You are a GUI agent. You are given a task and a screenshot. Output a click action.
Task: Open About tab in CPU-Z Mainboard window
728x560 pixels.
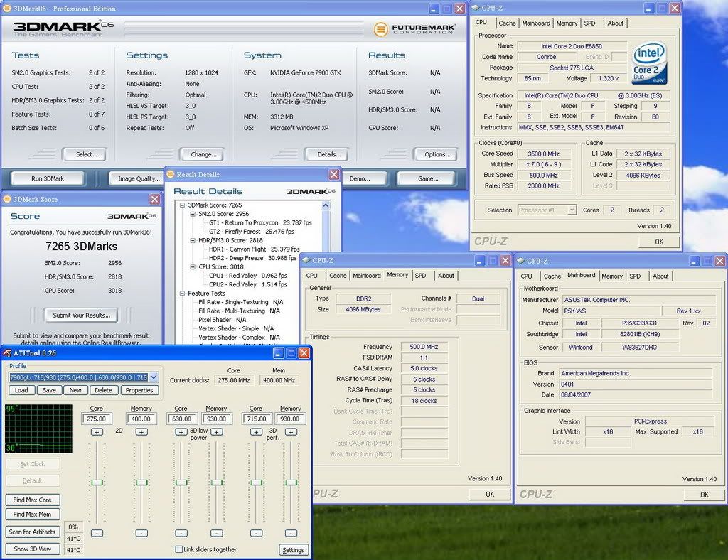[x=660, y=276]
